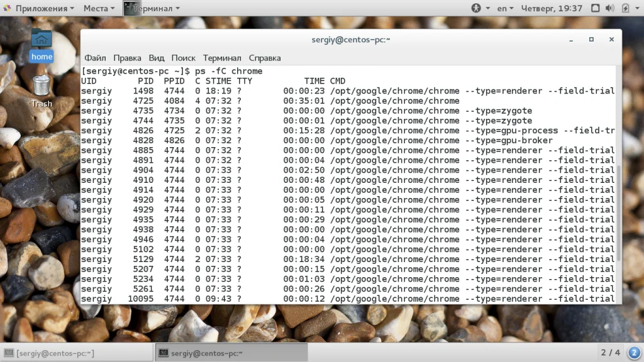Switch to minimized [sergiy@centos-pc:~] taskbar window
This screenshot has width=644, height=362.
pos(77,353)
